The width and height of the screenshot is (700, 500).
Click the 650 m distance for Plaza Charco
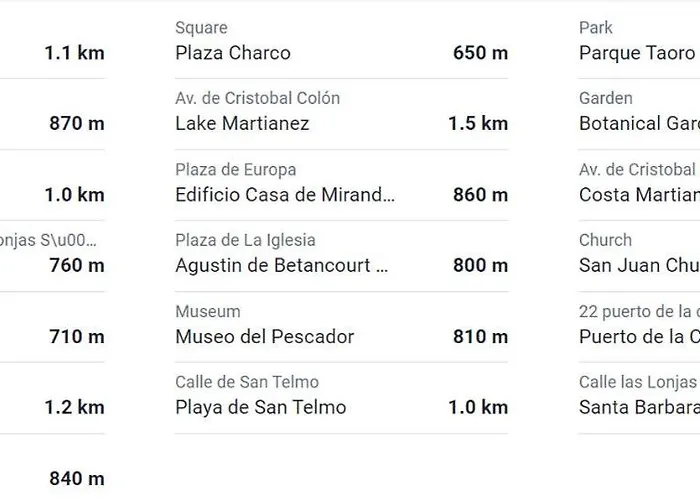click(480, 53)
